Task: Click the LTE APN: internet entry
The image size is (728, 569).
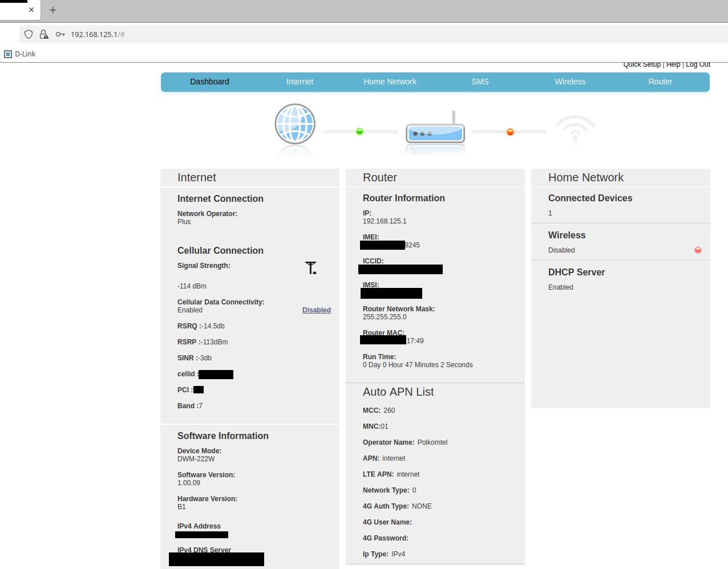Action: tap(391, 474)
